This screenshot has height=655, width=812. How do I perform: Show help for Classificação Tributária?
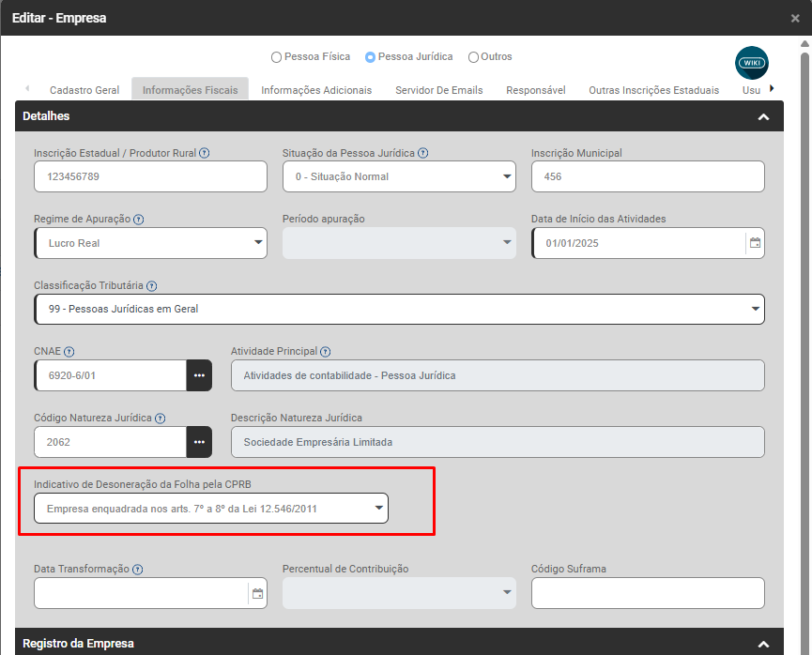(151, 286)
